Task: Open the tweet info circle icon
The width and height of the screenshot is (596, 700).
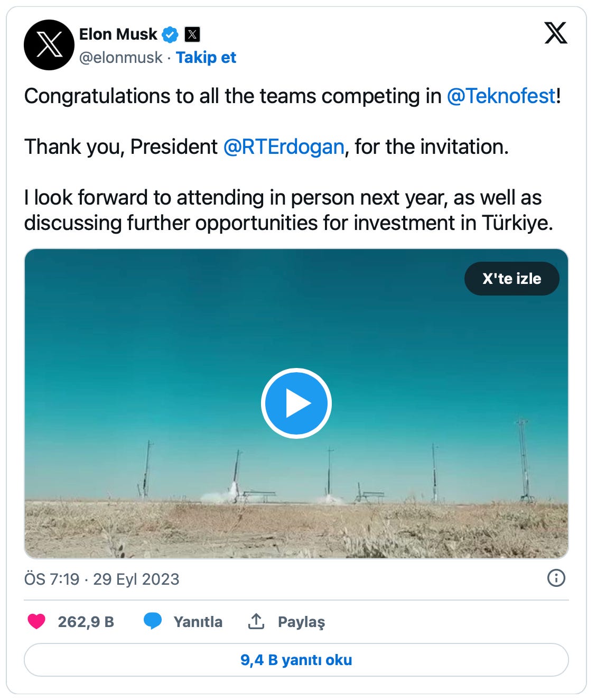Action: click(x=556, y=578)
